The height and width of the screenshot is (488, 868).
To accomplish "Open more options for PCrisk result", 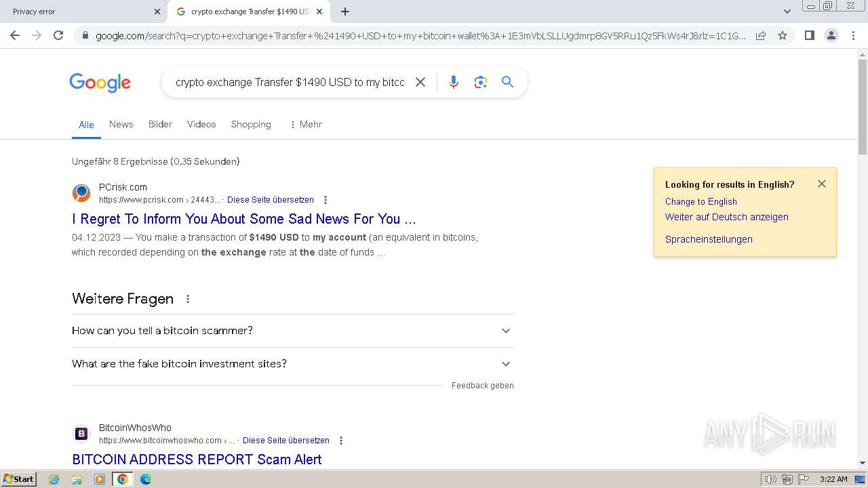I will 325,200.
